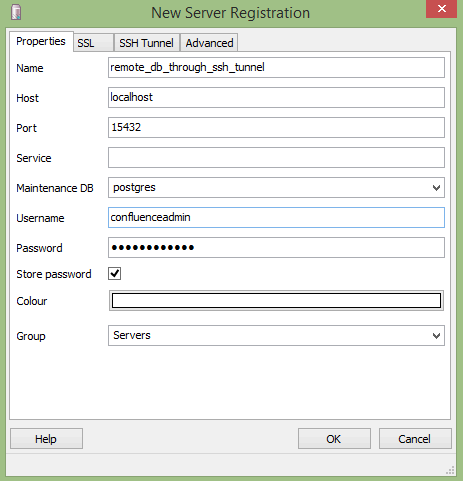Click the Name input field
Viewport: 463px width, 481px height.
pos(276,68)
